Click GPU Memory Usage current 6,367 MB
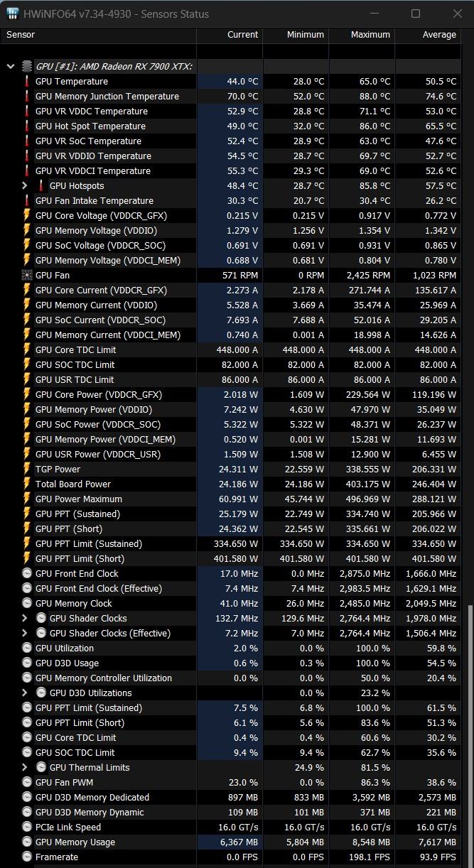This screenshot has height=868, width=474. point(237,842)
